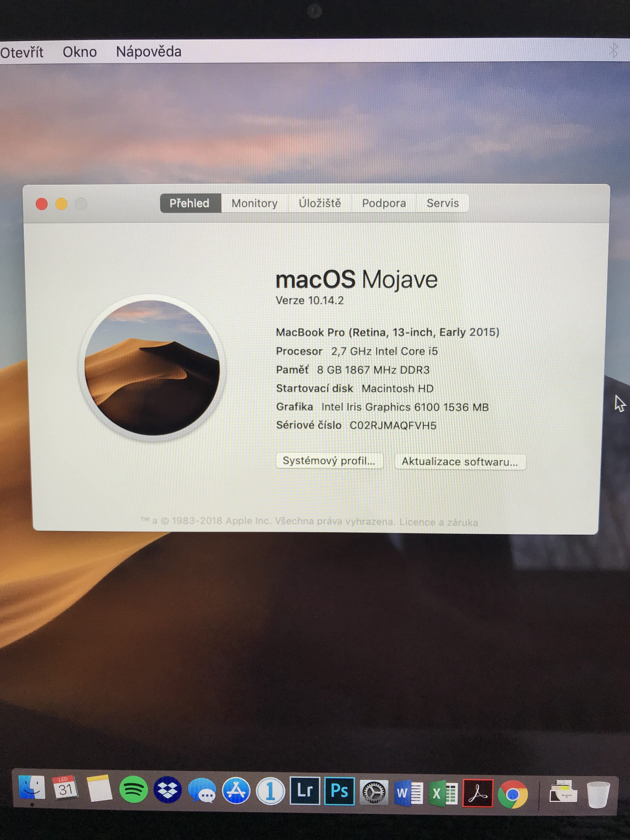The image size is (630, 840).
Task: Open Google Chrome from dock
Action: (x=512, y=794)
